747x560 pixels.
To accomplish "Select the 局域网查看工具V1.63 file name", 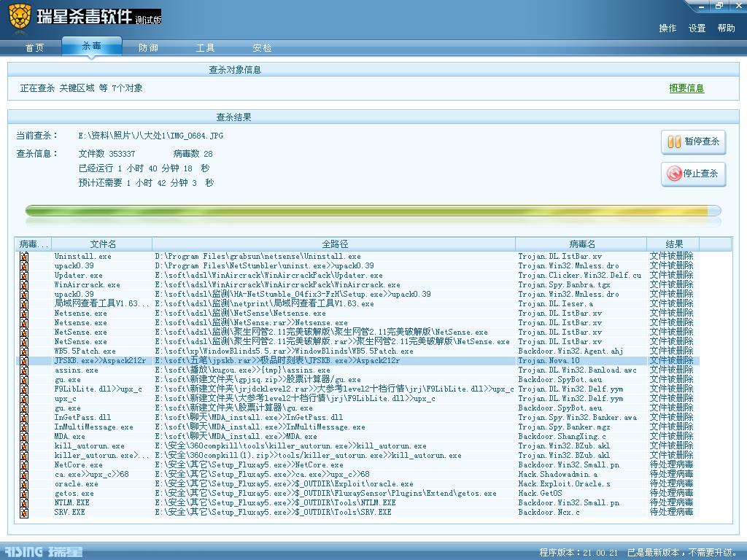I will [101, 303].
